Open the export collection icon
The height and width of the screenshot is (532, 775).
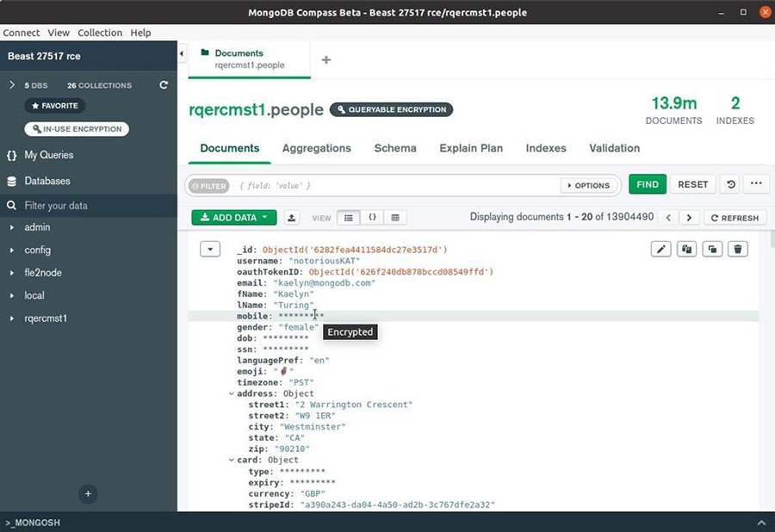pyautogui.click(x=291, y=217)
